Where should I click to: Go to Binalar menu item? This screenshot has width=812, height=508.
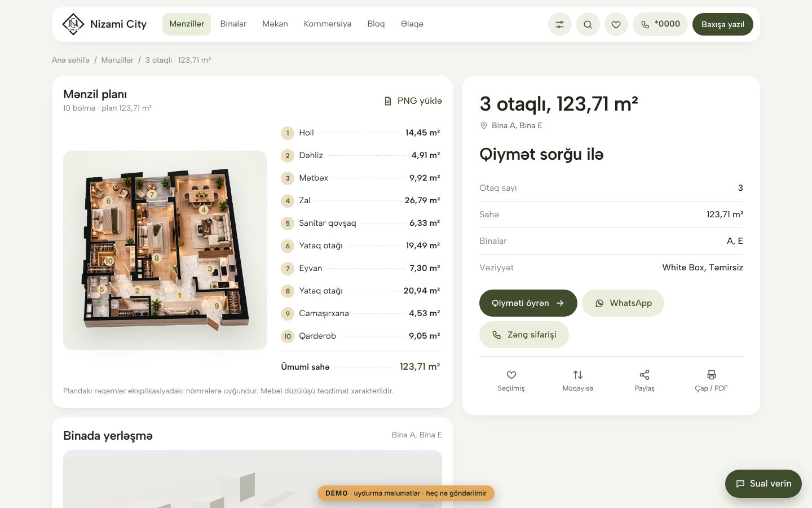(233, 24)
